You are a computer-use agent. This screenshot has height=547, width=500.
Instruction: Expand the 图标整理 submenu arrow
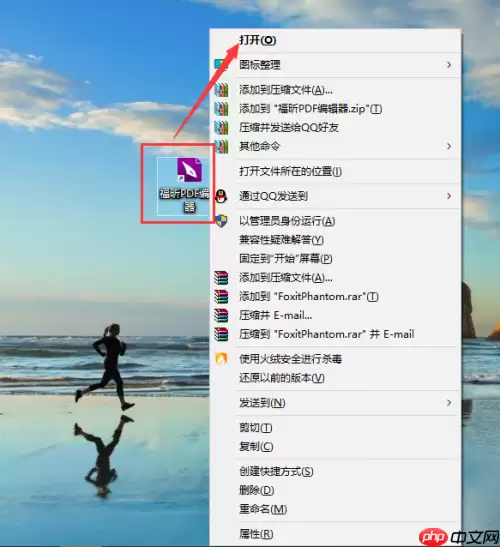449,65
